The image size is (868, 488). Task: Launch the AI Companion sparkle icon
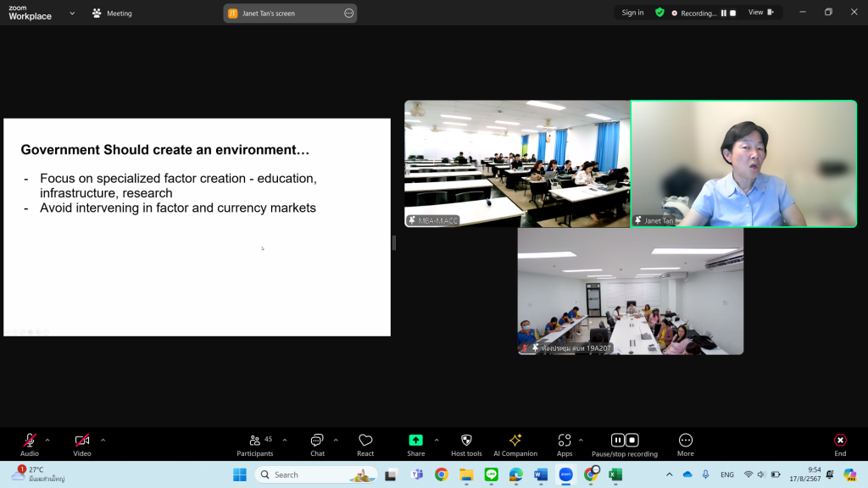point(515,441)
